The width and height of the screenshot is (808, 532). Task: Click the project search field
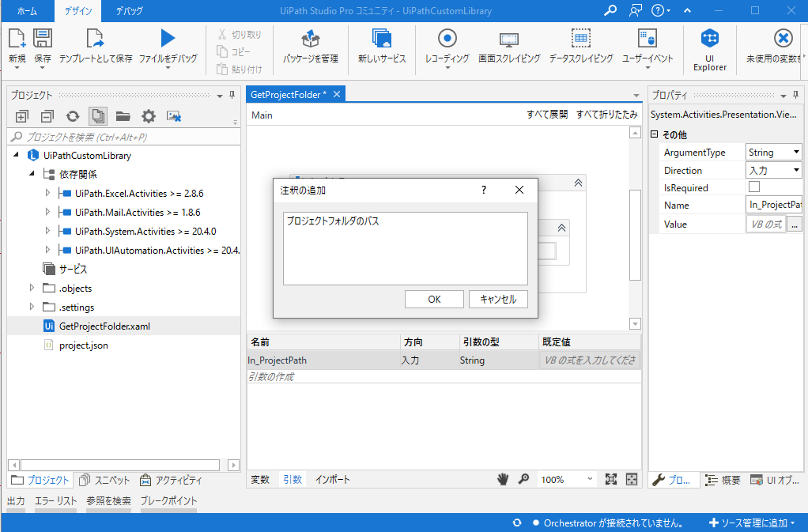tap(123, 137)
